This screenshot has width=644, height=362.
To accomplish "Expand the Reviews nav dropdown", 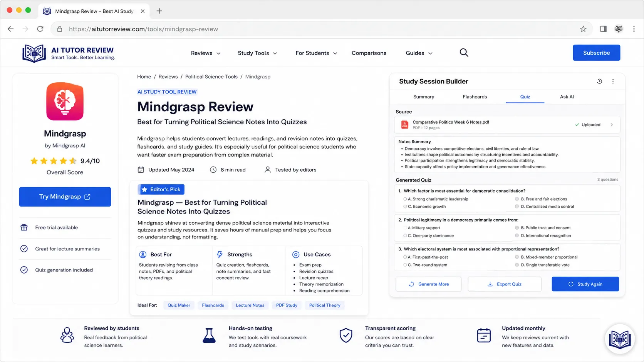I will click(206, 53).
